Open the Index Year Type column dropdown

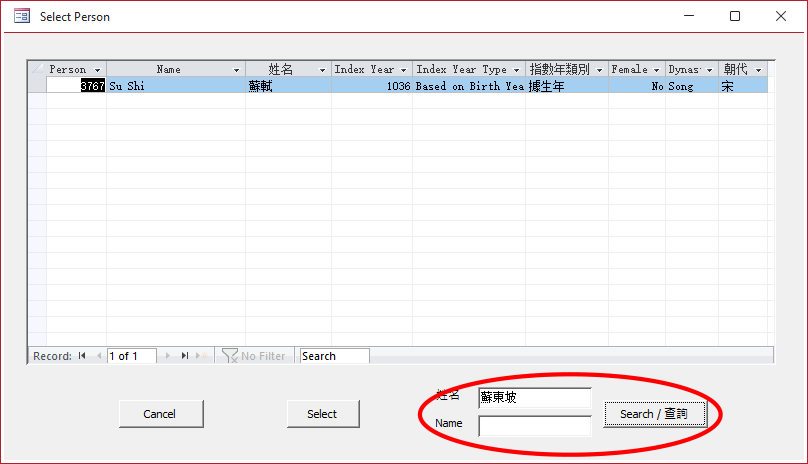[x=517, y=70]
